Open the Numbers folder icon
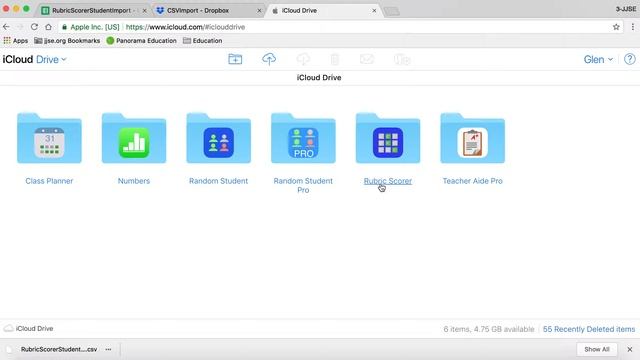The width and height of the screenshot is (640, 360). 134,138
